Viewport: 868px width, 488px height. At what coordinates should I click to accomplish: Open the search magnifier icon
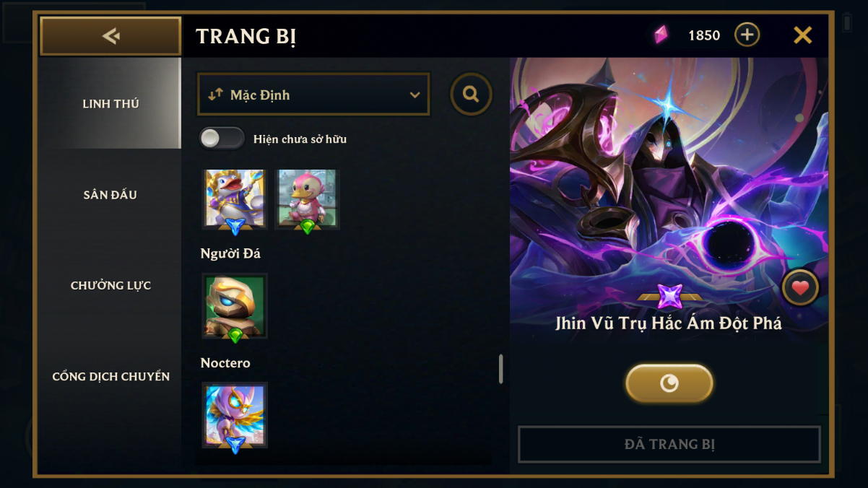pos(471,94)
